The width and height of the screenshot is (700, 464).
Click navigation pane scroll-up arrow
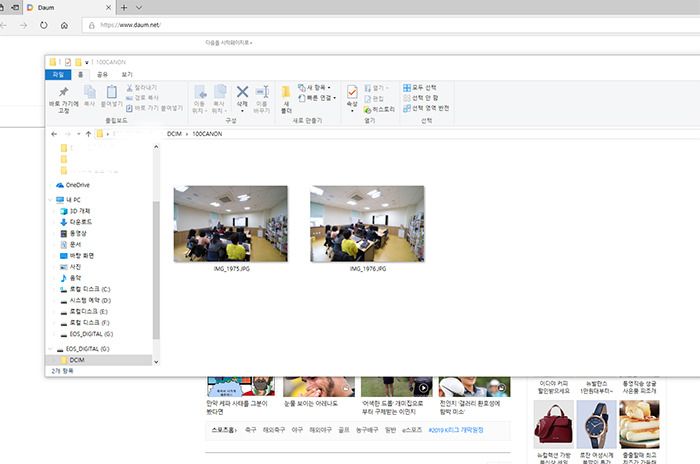click(x=156, y=147)
